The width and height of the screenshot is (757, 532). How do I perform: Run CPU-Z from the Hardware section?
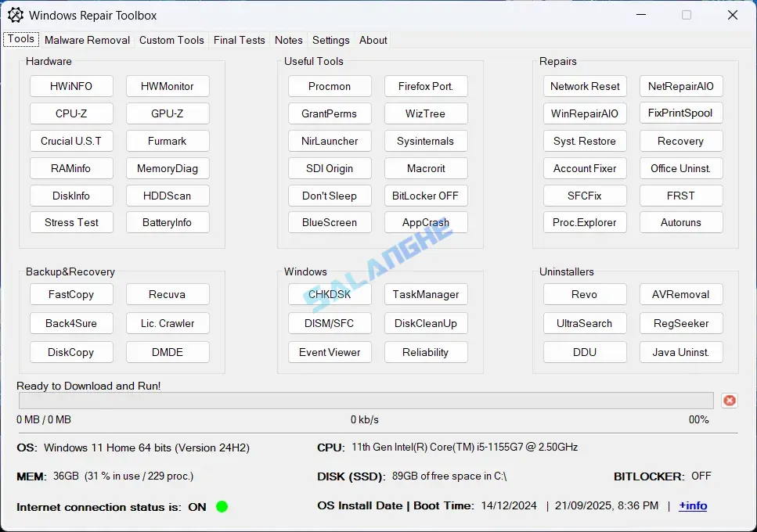[71, 113]
